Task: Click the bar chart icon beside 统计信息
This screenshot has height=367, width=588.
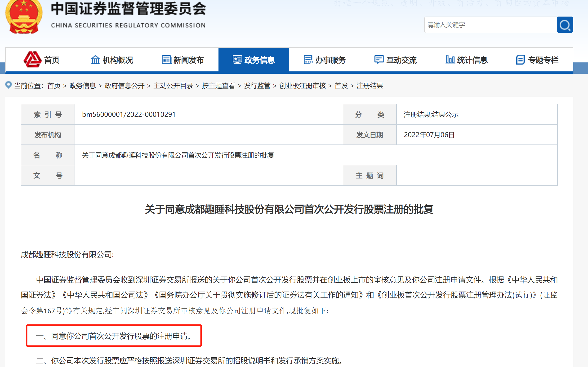Action: (450, 60)
